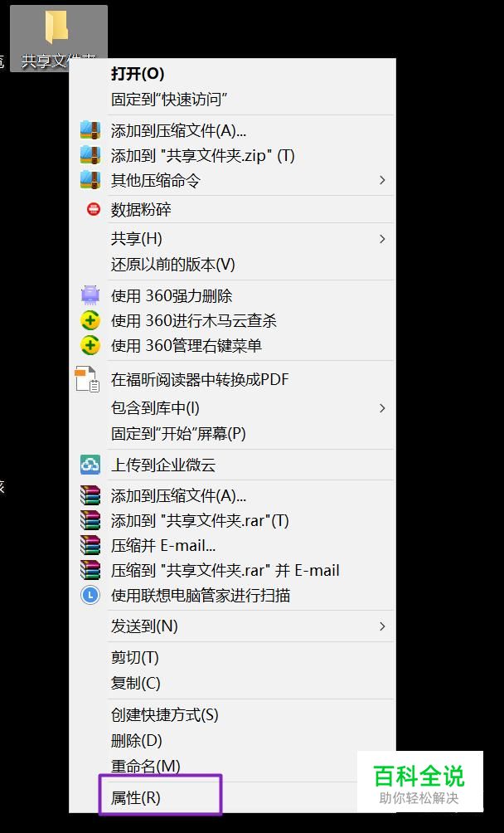This screenshot has width=504, height=833.
Task: Click the 360木马云查杀 green plus icon
Action: pos(90,321)
